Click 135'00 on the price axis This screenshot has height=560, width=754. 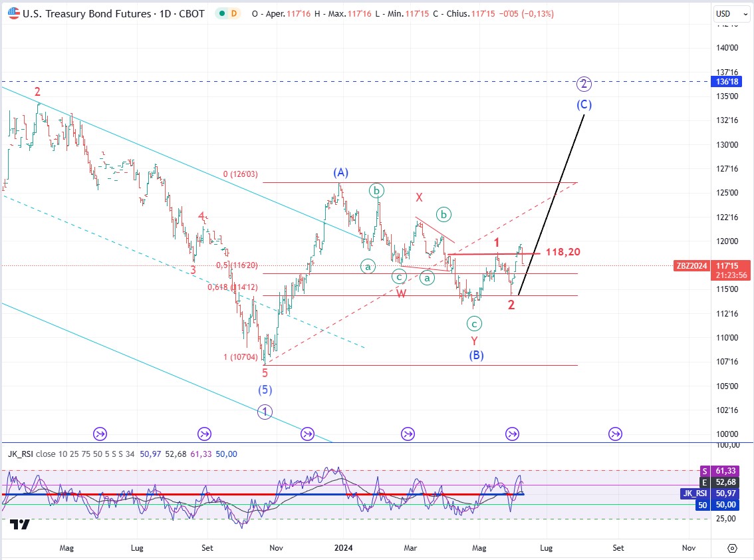(x=727, y=96)
